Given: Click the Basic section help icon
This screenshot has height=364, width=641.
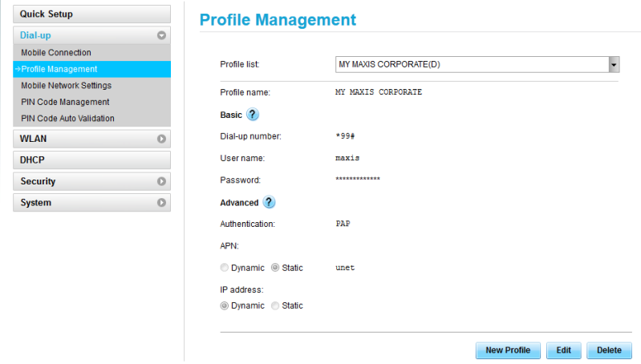Looking at the screenshot, I should pyautogui.click(x=253, y=115).
